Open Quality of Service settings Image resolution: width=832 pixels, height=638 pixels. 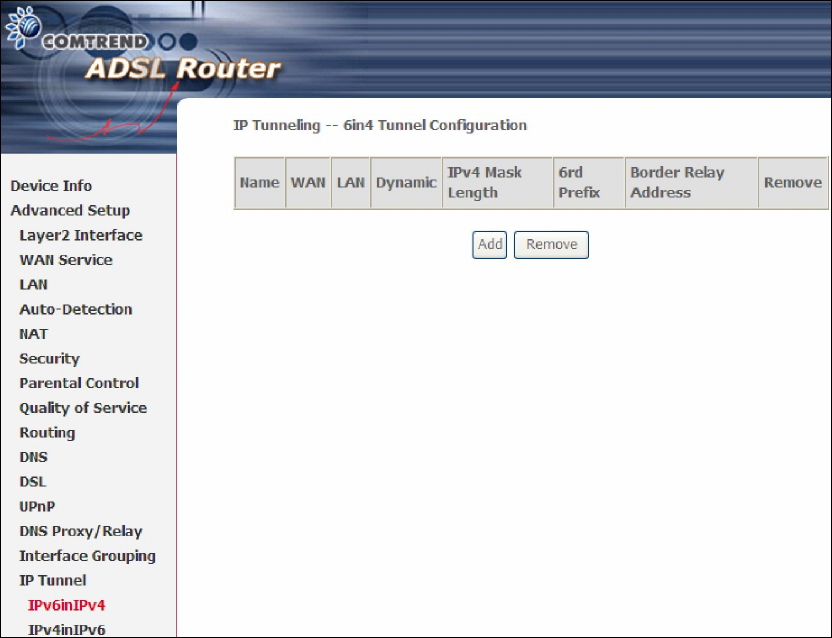[83, 408]
